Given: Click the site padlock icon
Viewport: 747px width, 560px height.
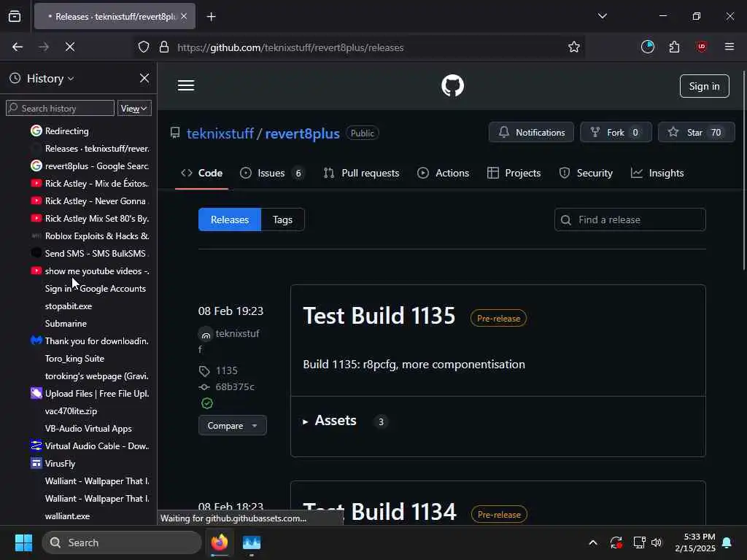Looking at the screenshot, I should point(164,47).
